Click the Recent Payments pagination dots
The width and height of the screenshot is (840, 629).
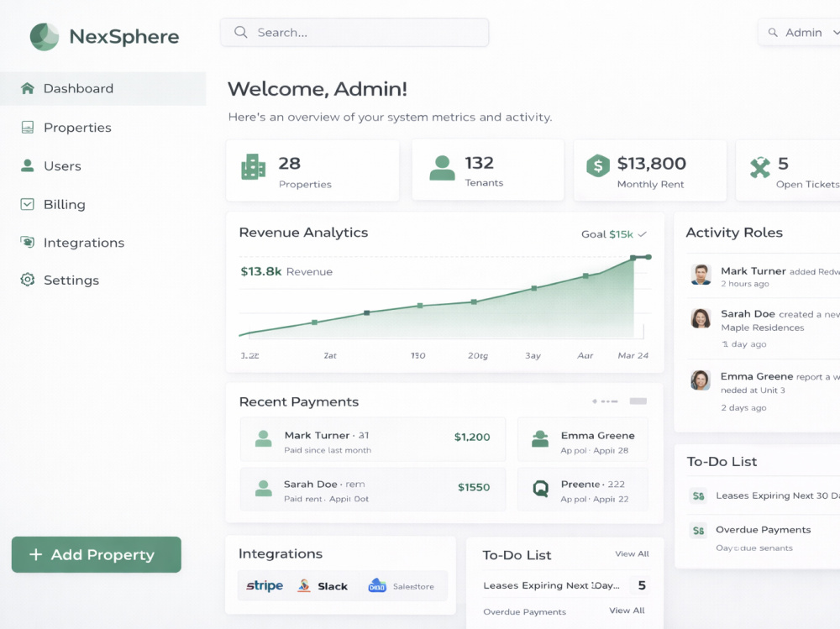tap(605, 401)
